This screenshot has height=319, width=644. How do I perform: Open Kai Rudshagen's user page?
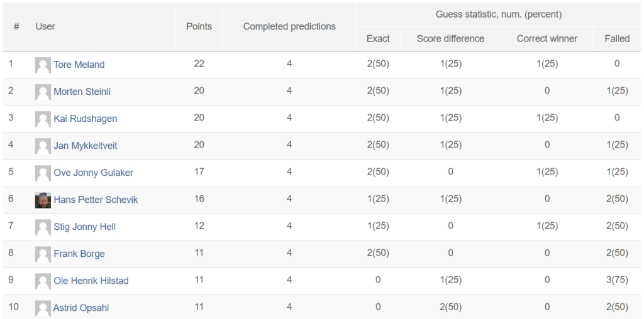pyautogui.click(x=86, y=119)
